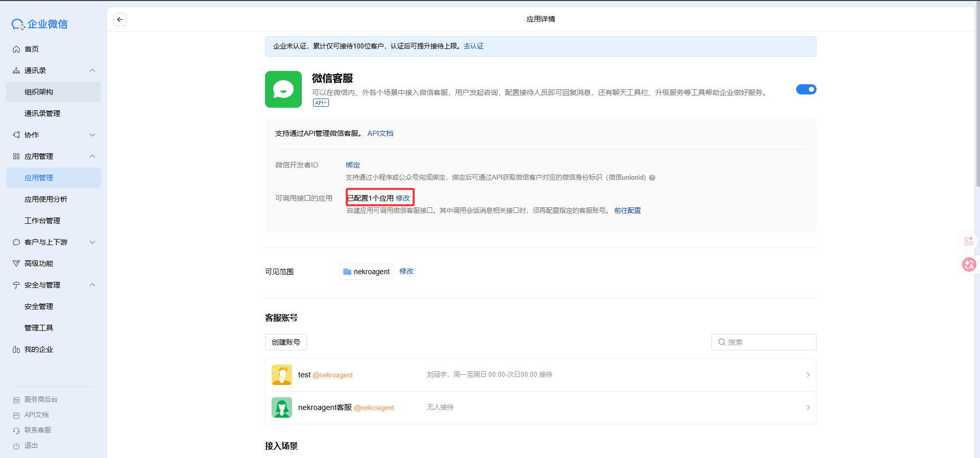Image resolution: width=980 pixels, height=458 pixels.
Task: Open 首页 home in the sidebar
Action: [x=32, y=49]
